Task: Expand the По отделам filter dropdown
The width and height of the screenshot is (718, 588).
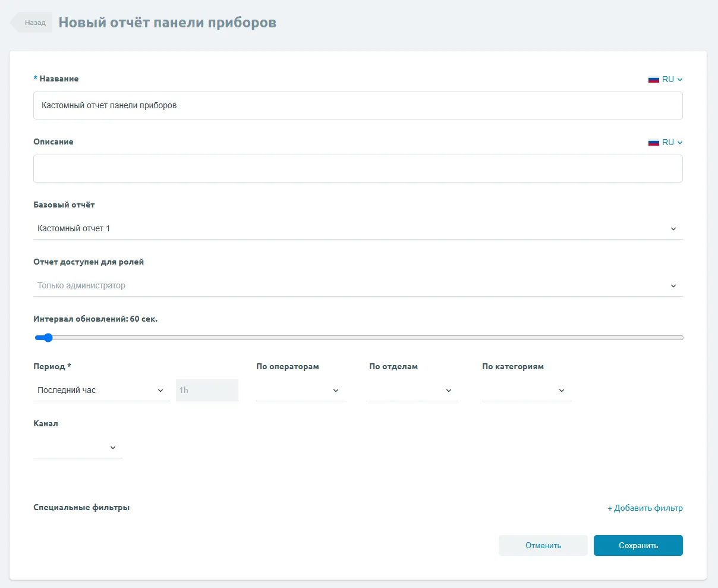Action: point(413,391)
